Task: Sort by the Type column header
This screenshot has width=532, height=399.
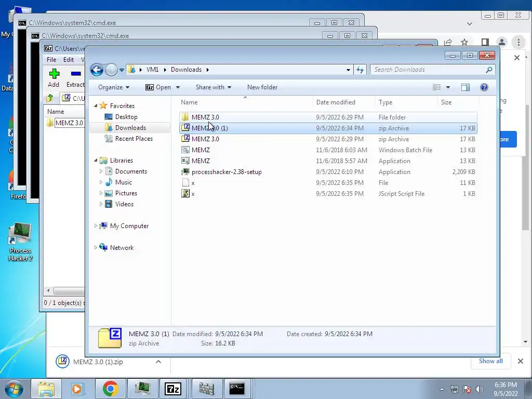Action: pos(406,102)
